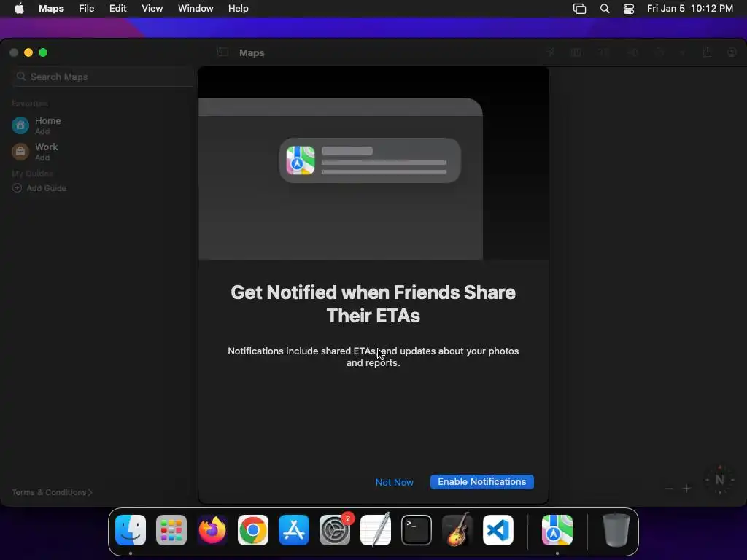This screenshot has height=560, width=747.
Task: Open Trash from the Dock
Action: pyautogui.click(x=616, y=530)
